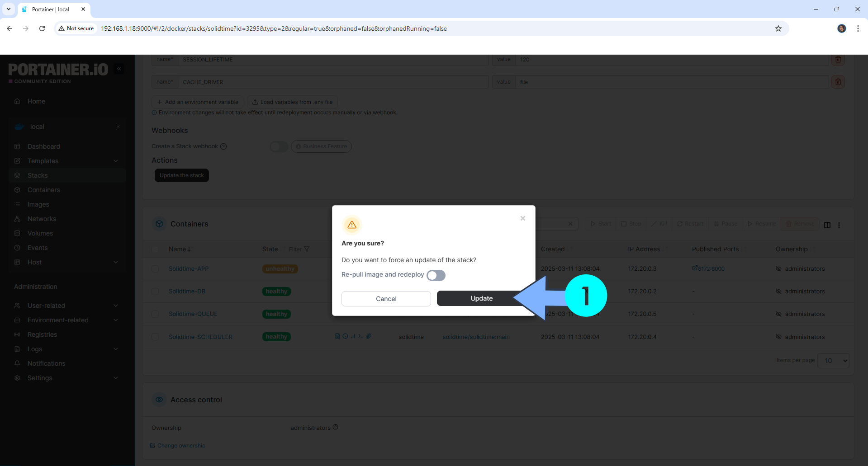Toggle Re-pull image and redeploy switch

[436, 275]
